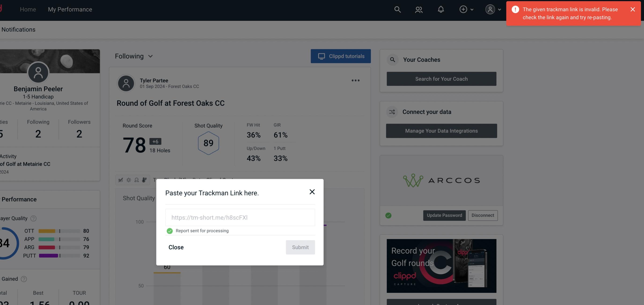Image resolution: width=644 pixels, height=305 pixels.
Task: Click the data connect/sync icon on sidebar
Action: (x=392, y=111)
